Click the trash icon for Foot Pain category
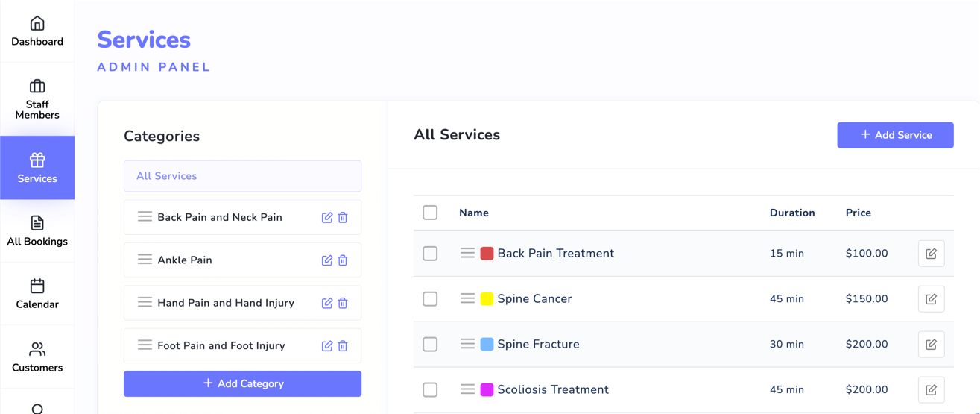The image size is (980, 414). tap(343, 346)
